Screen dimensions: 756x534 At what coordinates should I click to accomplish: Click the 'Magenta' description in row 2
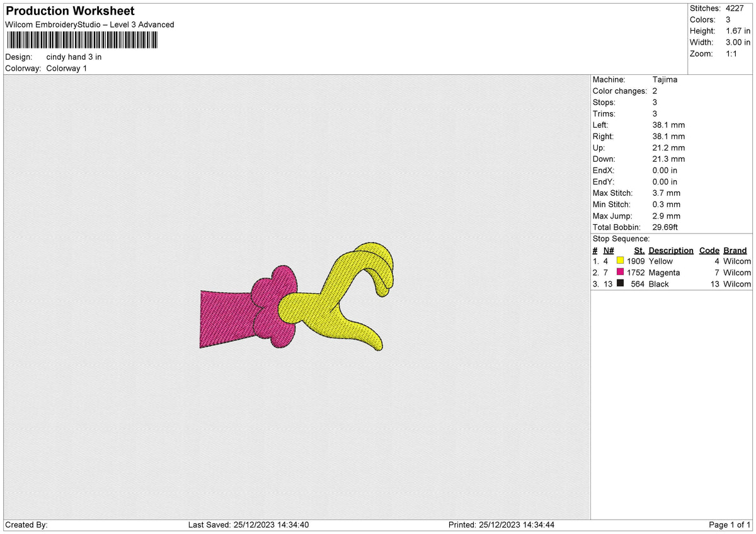665,272
